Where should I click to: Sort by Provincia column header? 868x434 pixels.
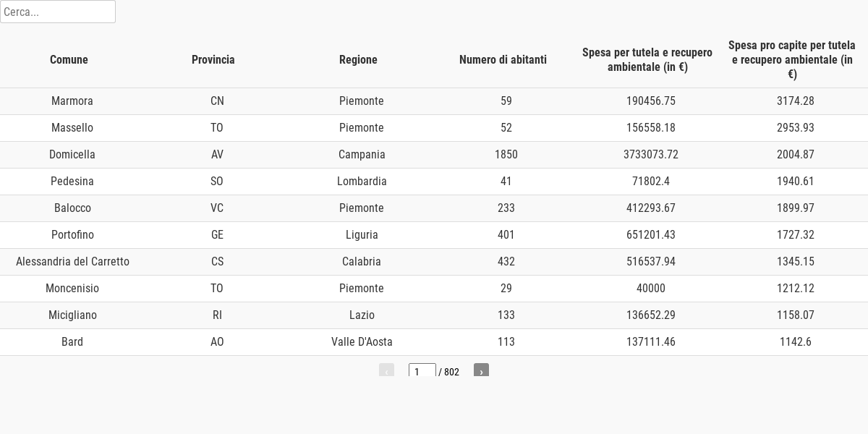(213, 60)
